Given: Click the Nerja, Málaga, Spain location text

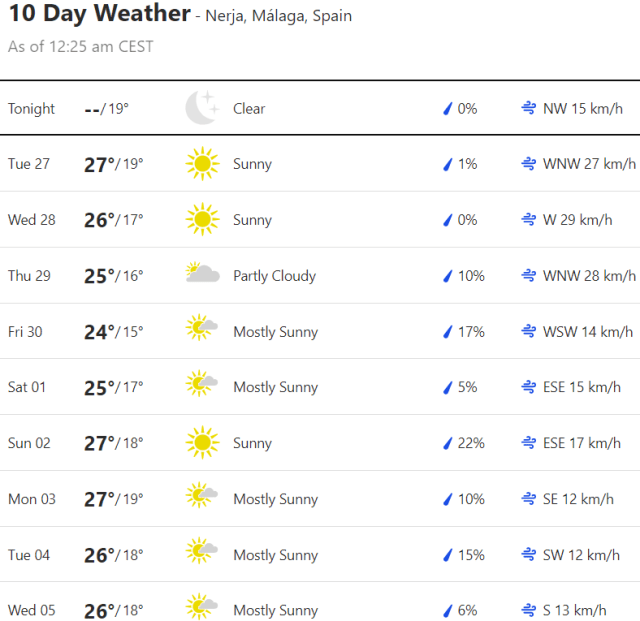Looking at the screenshot, I should coord(278,17).
